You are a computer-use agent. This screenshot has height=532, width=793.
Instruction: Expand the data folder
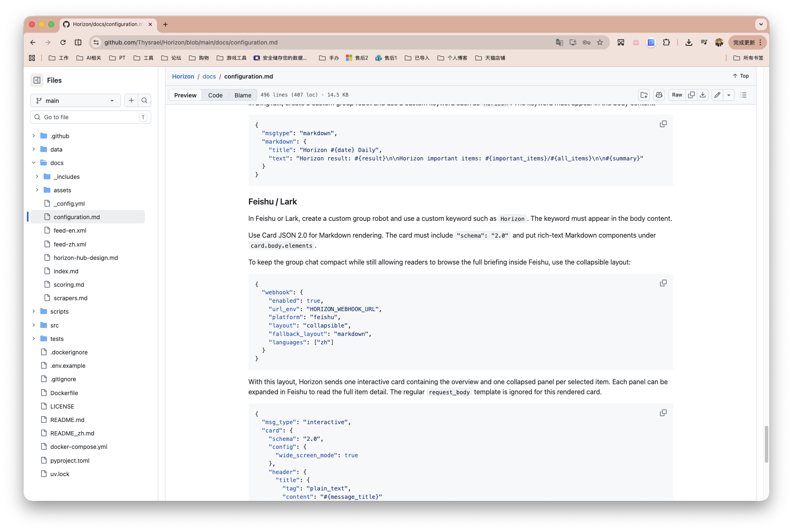coord(34,149)
